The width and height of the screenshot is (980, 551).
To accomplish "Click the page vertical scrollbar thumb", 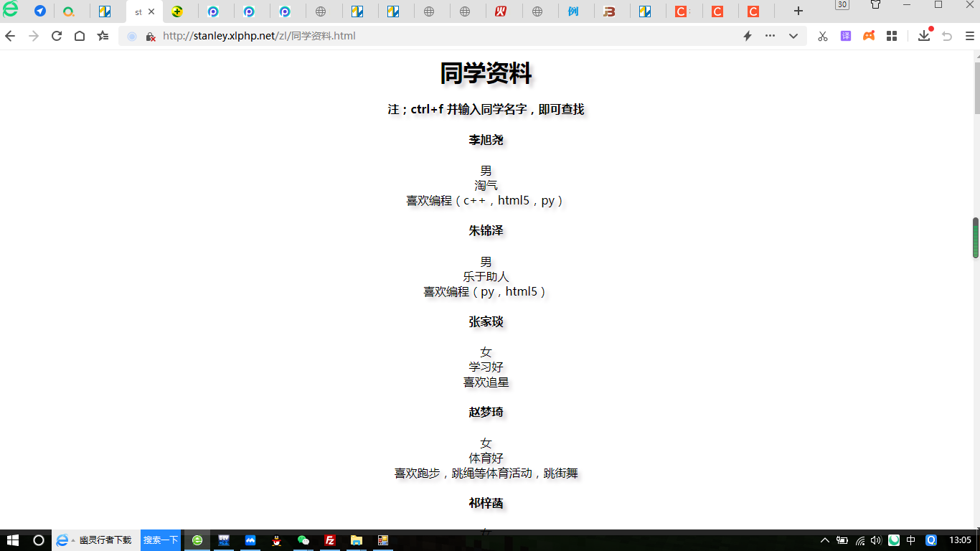I will click(976, 237).
